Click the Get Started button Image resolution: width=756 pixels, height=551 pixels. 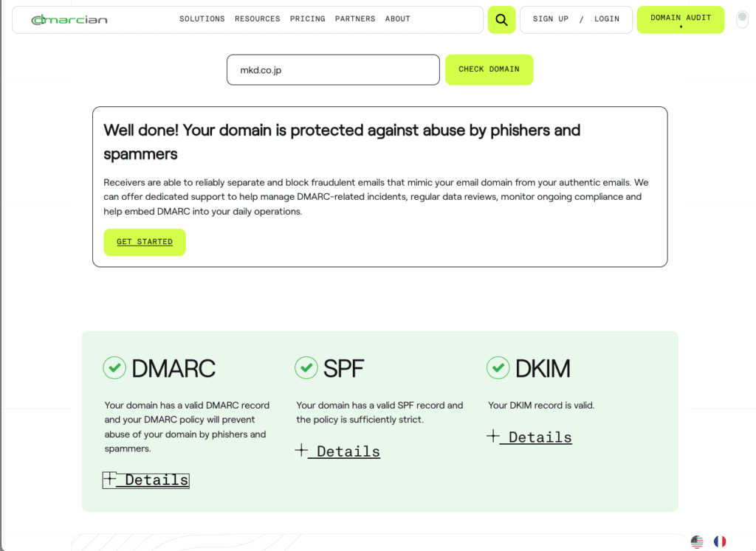pos(145,242)
